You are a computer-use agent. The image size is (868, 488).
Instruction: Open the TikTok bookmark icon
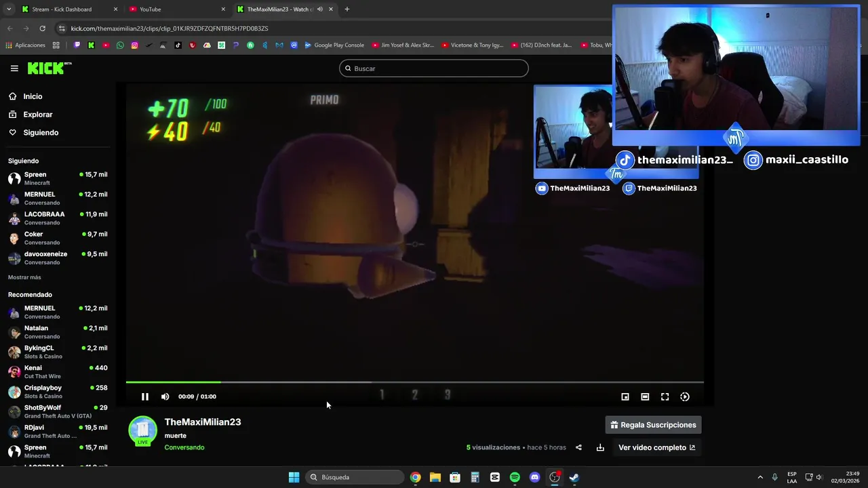pyautogui.click(x=178, y=45)
